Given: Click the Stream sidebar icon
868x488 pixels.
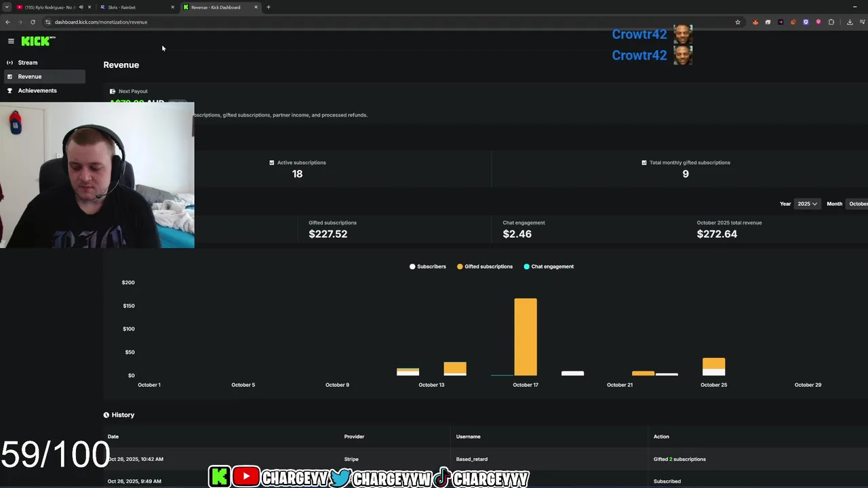Looking at the screenshot, I should [x=9, y=62].
